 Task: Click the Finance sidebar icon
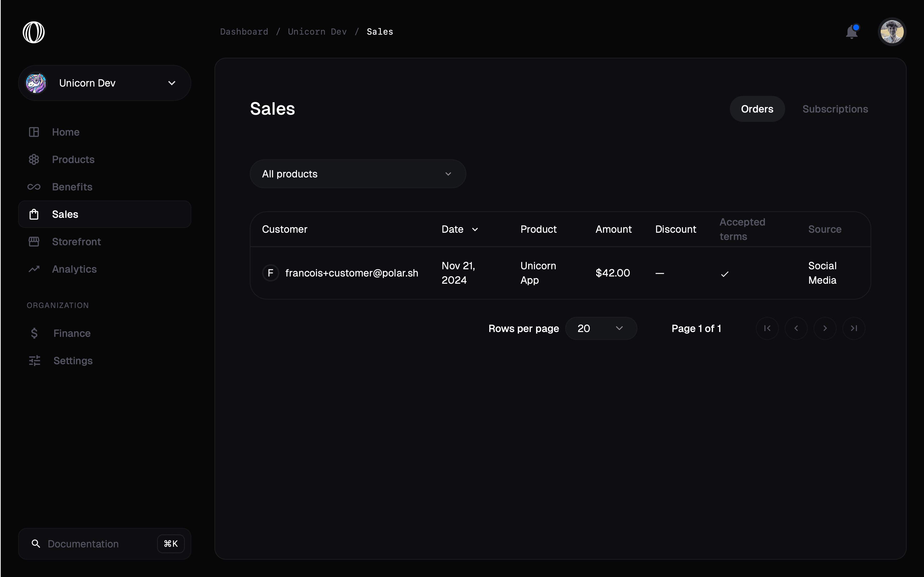tap(34, 332)
